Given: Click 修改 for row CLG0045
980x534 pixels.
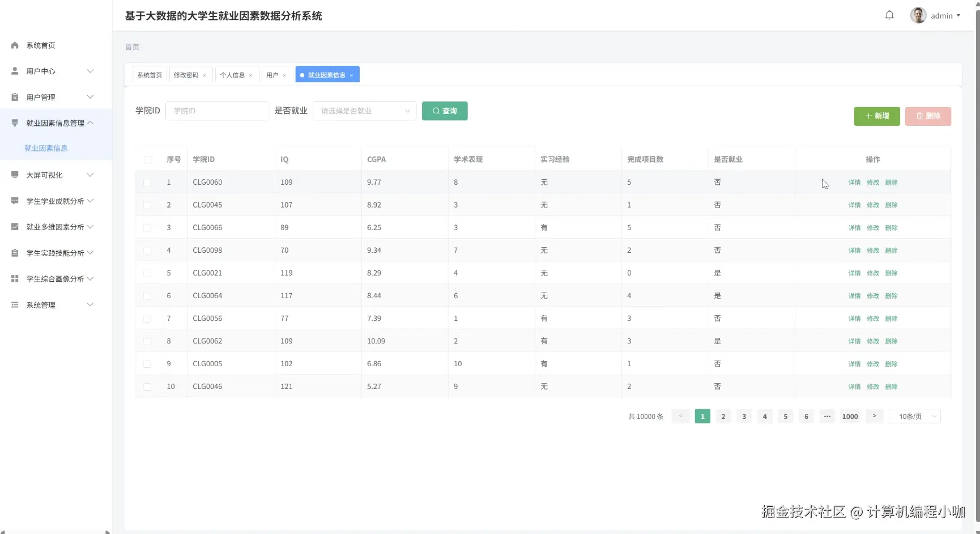Looking at the screenshot, I should click(873, 205).
